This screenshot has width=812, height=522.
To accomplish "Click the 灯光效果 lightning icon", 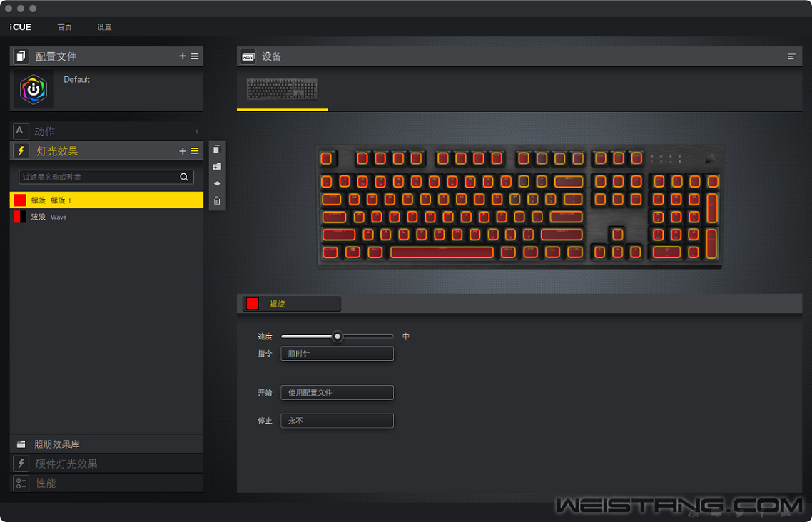I will coord(21,151).
